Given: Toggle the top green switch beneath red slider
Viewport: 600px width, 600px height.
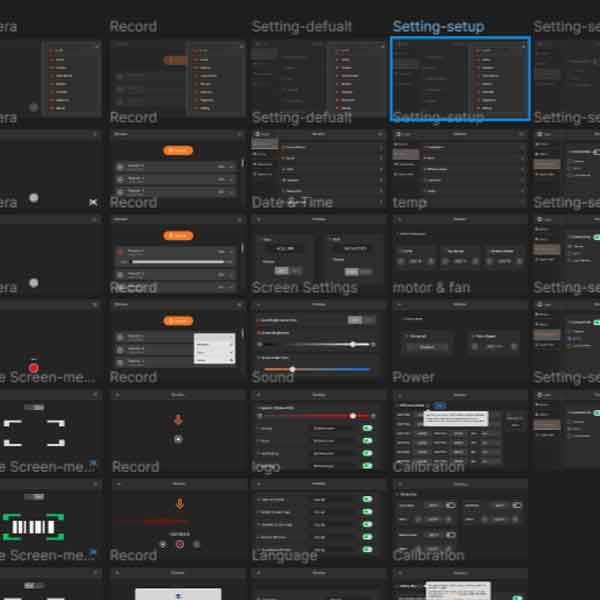Looking at the screenshot, I should click(x=367, y=428).
